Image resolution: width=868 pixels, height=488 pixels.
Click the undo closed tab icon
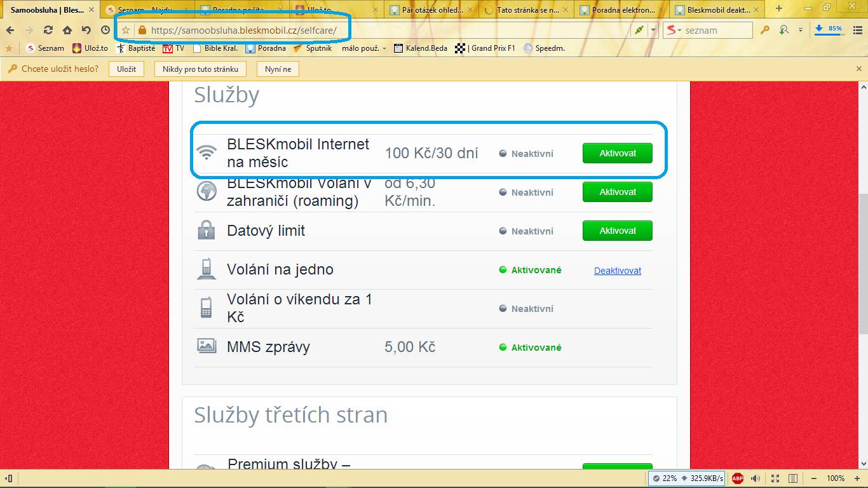click(86, 30)
